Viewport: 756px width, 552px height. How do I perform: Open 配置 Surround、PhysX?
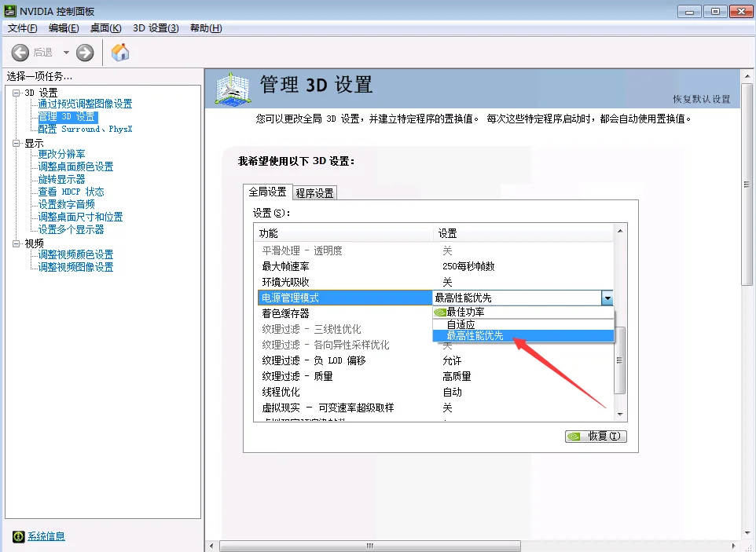coord(85,129)
